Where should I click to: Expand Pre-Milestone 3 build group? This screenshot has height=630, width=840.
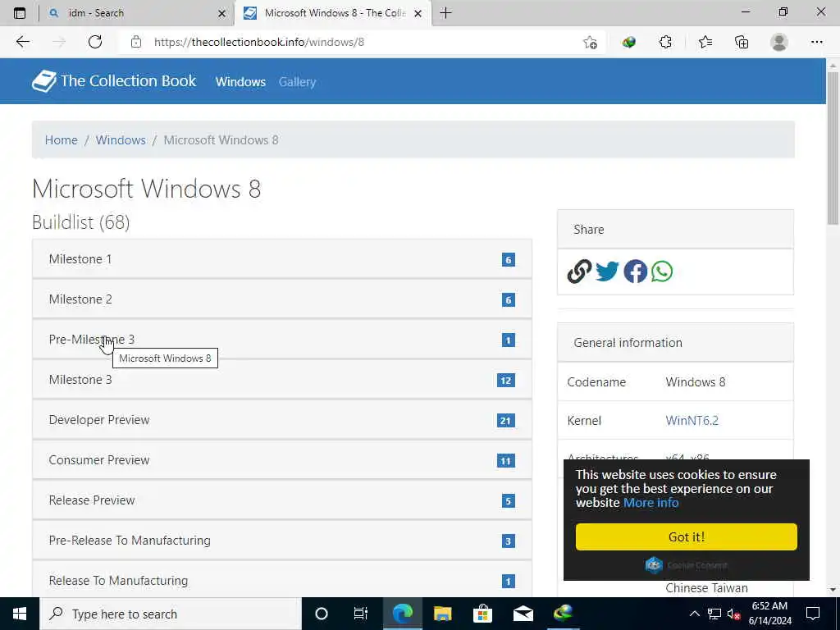(x=282, y=340)
